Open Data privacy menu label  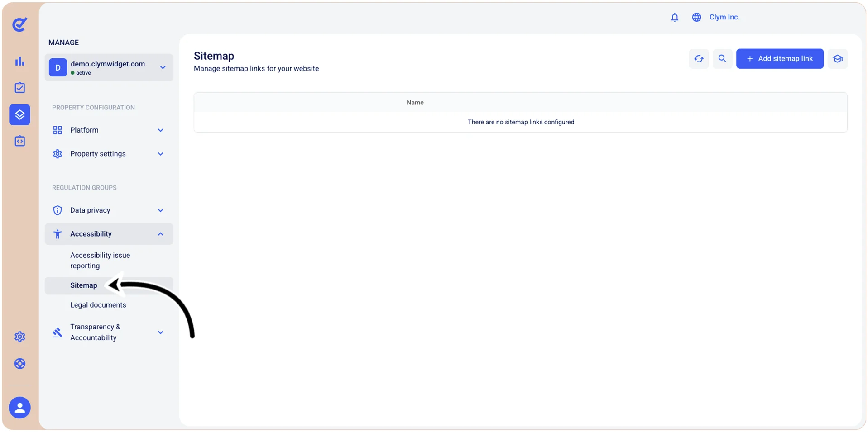(90, 210)
